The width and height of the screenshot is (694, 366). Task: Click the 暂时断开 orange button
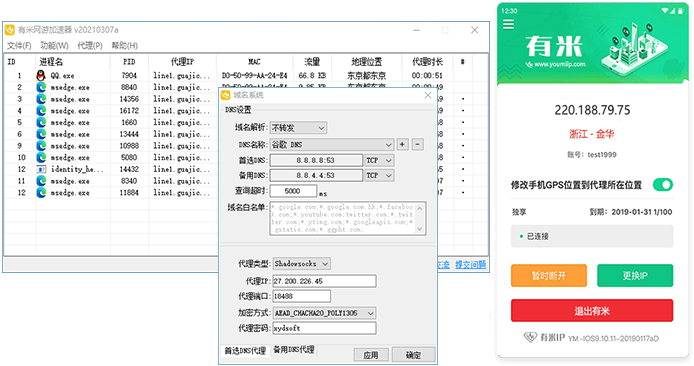point(549,276)
